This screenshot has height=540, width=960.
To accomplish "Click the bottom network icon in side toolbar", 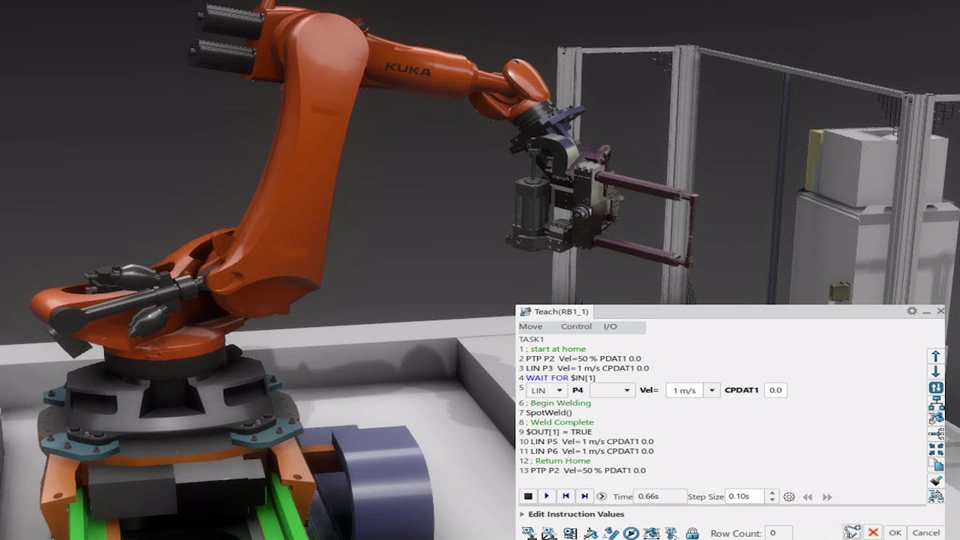I will (x=936, y=497).
